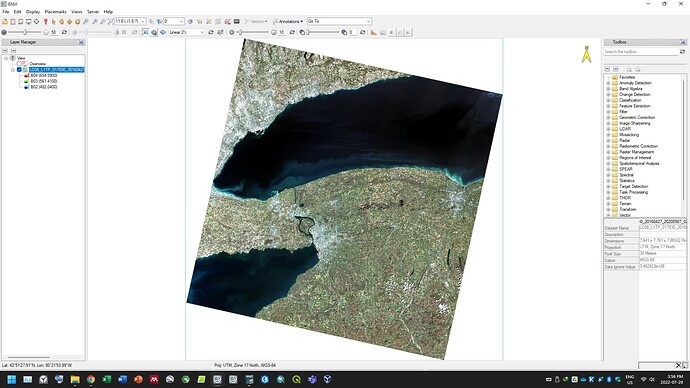Expand the Radiometric Correction folder

(608, 146)
